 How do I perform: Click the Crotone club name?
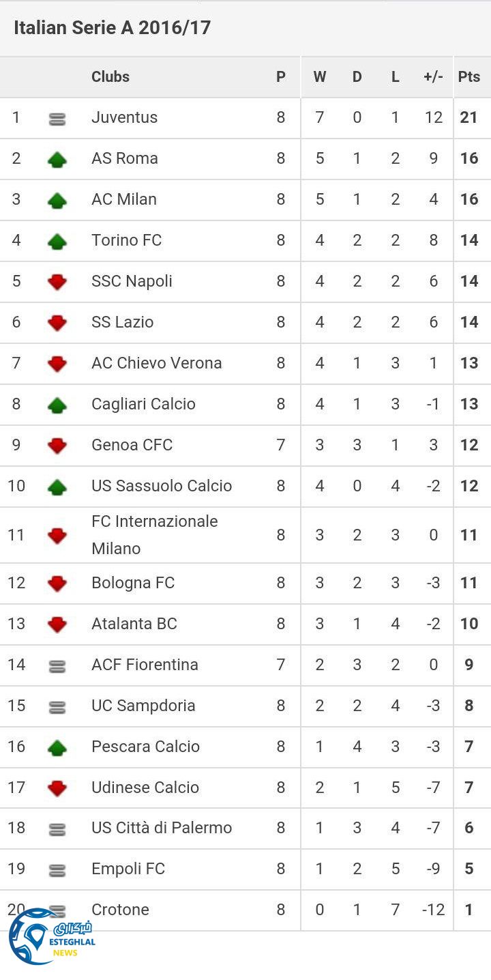tap(120, 909)
